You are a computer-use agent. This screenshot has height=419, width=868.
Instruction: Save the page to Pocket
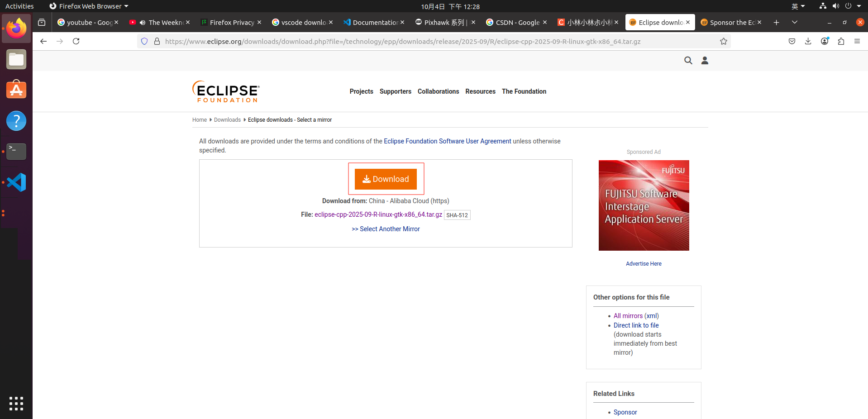point(792,41)
